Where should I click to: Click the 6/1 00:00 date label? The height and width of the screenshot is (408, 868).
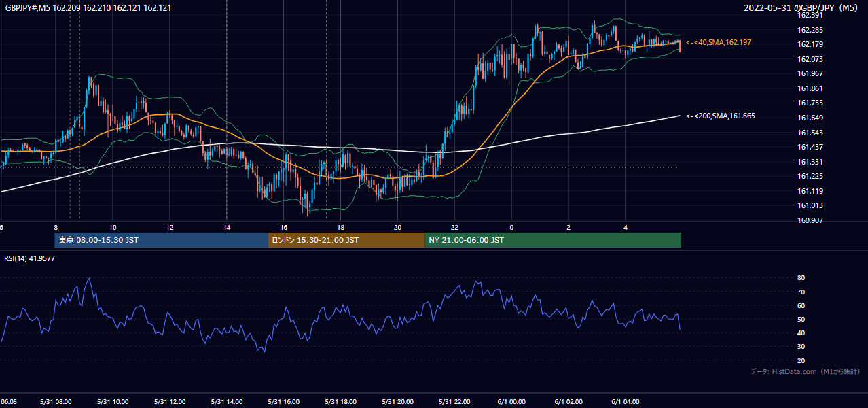point(511,402)
